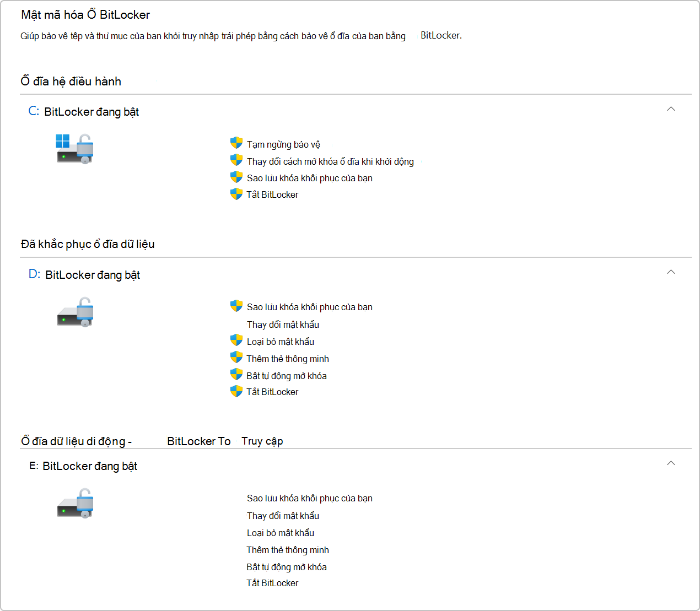Click shield icon beside Thêm thẻ thông minh for D:
Viewport: 700px width, 611px height.
[236, 358]
